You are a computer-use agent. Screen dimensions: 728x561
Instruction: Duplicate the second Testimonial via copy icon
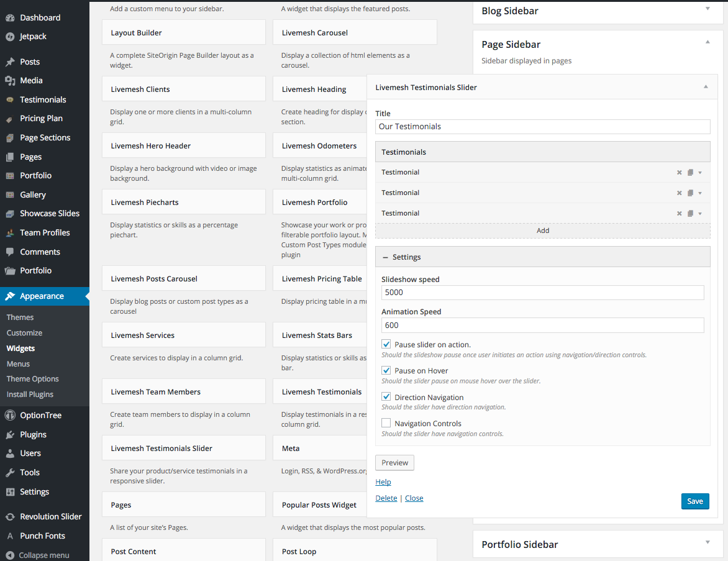pos(690,193)
